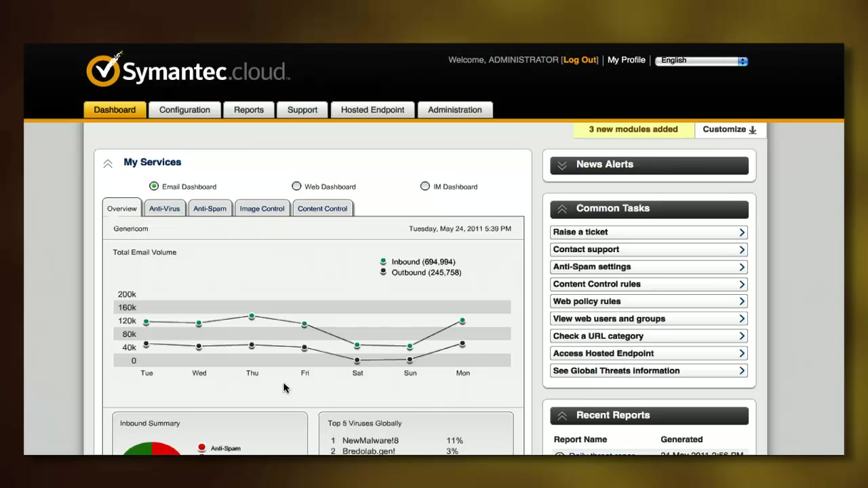The height and width of the screenshot is (488, 868).
Task: Expand the News Alerts panel
Action: click(x=562, y=165)
